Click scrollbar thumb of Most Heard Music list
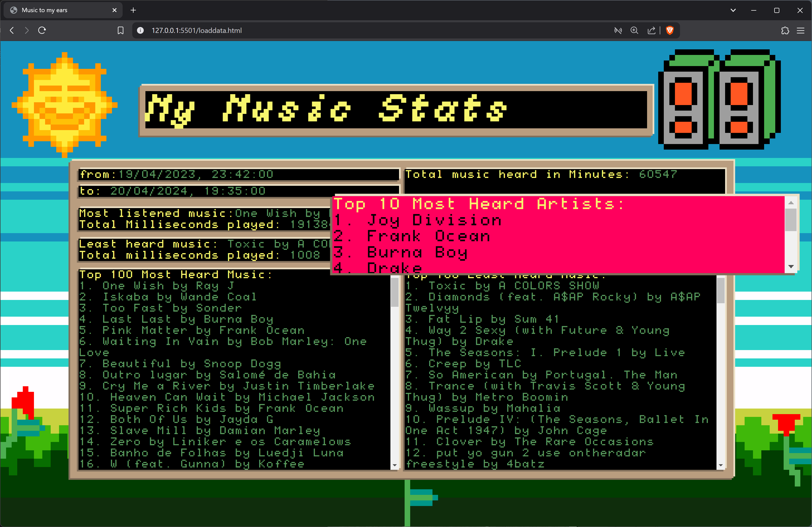 pos(394,292)
